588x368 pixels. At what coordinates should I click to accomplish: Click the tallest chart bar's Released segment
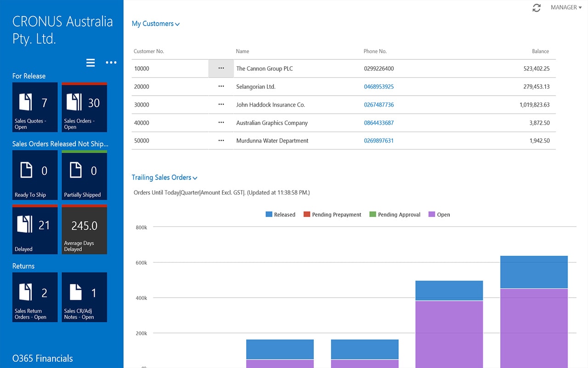[534, 272]
